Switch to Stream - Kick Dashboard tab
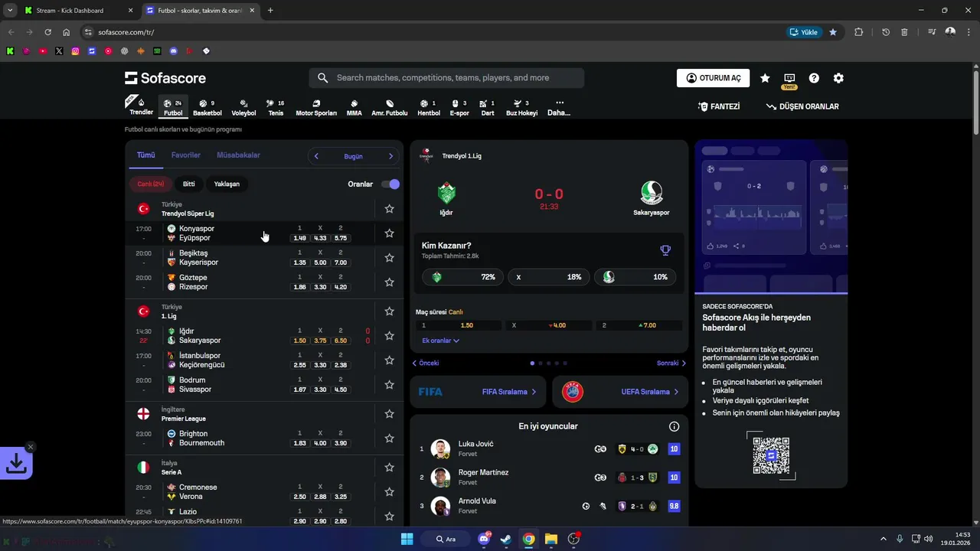980x551 pixels. [79, 11]
